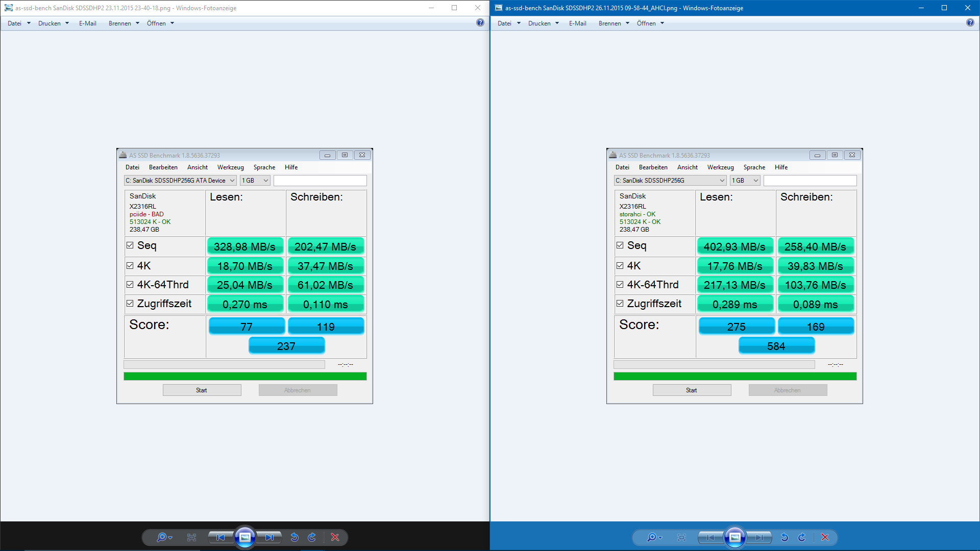This screenshot has height=551, width=980.
Task: Go to next image in left viewer
Action: (x=269, y=537)
